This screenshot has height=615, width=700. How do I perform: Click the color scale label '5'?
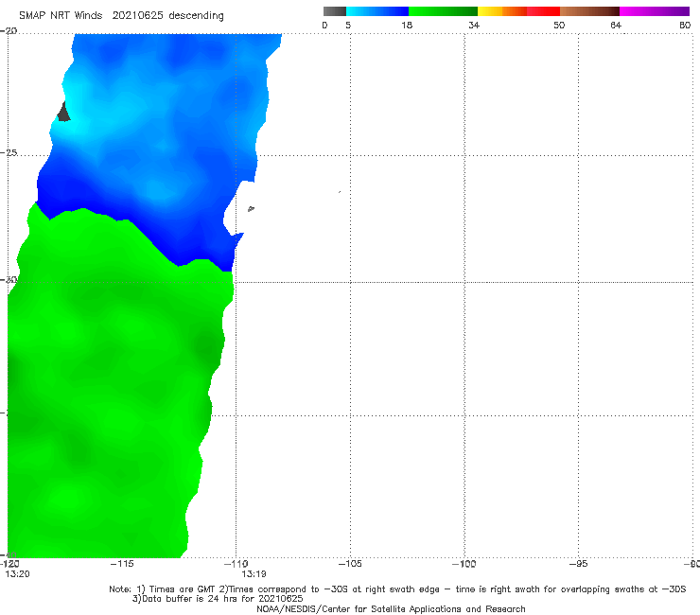(x=348, y=25)
